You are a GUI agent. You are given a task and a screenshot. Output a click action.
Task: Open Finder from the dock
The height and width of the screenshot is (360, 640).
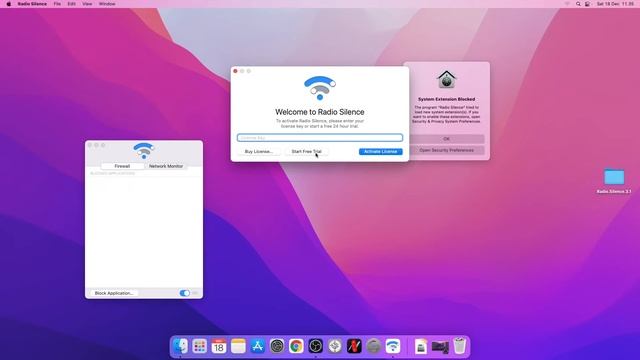(180, 346)
